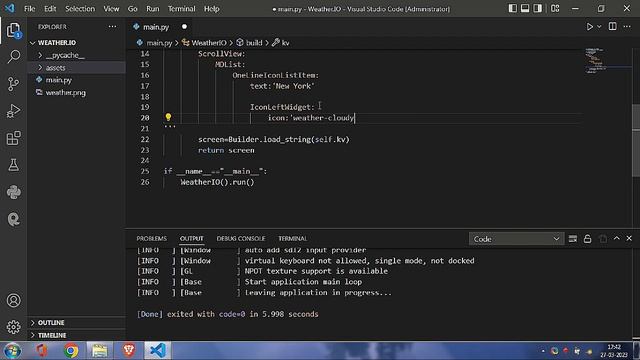
Task: Open run options dropdown arrow
Action: click(x=599, y=27)
